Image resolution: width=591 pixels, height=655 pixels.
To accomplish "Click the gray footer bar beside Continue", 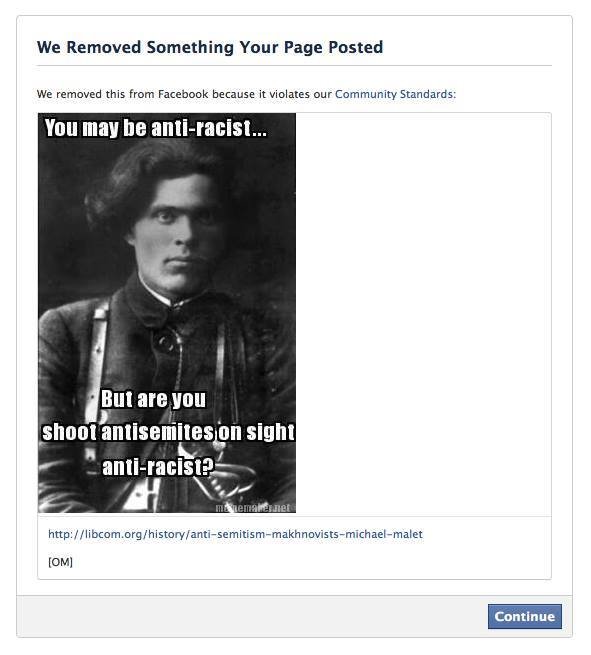I will click(252, 617).
